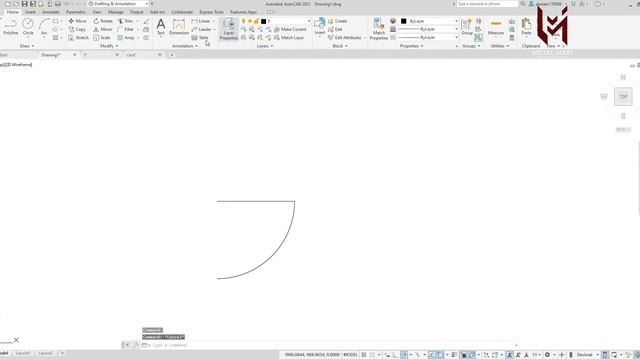Activate the Array tool
This screenshot has width=640, height=360.
tap(126, 38)
